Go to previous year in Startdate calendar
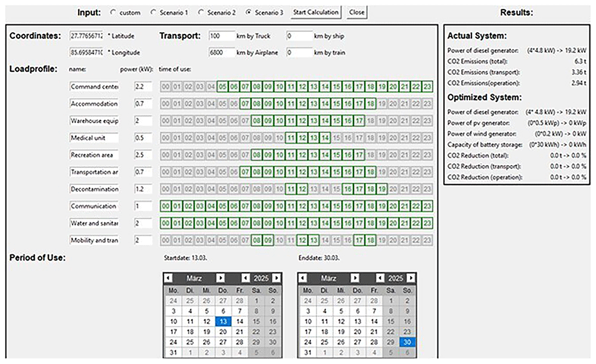The width and height of the screenshot is (596, 364). [246, 278]
